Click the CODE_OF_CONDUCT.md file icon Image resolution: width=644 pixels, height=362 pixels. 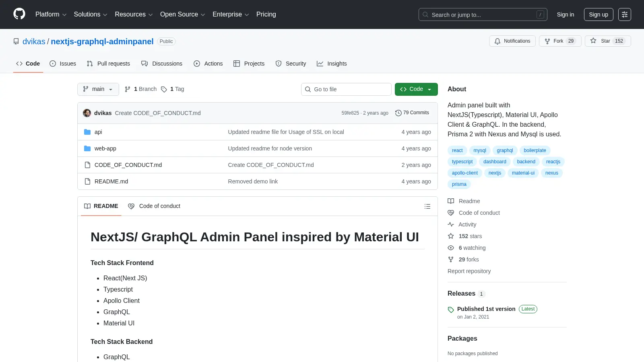87,165
